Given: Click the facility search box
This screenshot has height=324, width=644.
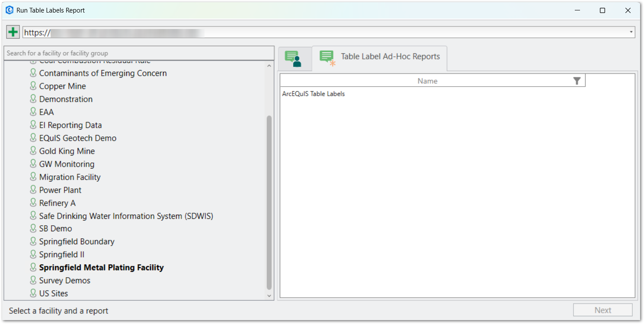Looking at the screenshot, I should coord(138,52).
